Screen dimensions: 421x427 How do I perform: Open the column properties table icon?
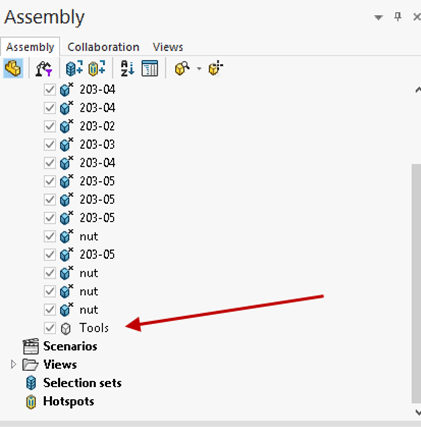pos(150,68)
